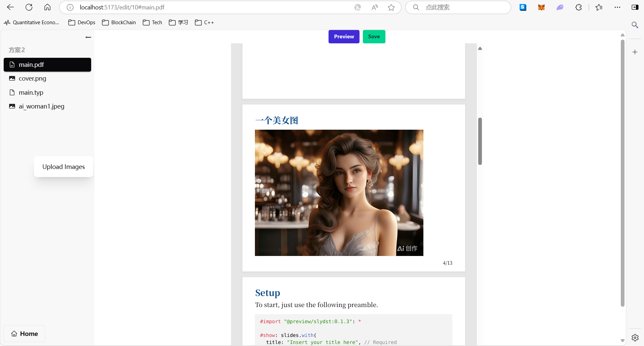Expand the DevOps bookmarks folder
This screenshot has height=346, width=644.
[x=81, y=23]
